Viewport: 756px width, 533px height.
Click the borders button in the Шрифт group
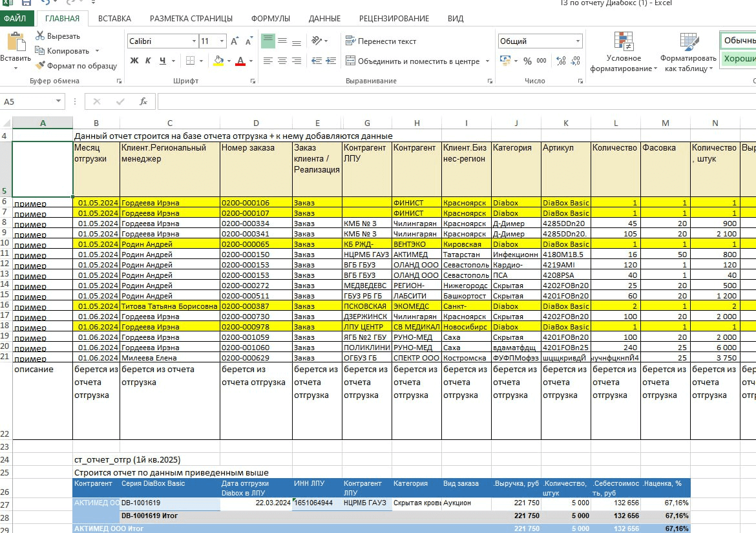(x=191, y=61)
